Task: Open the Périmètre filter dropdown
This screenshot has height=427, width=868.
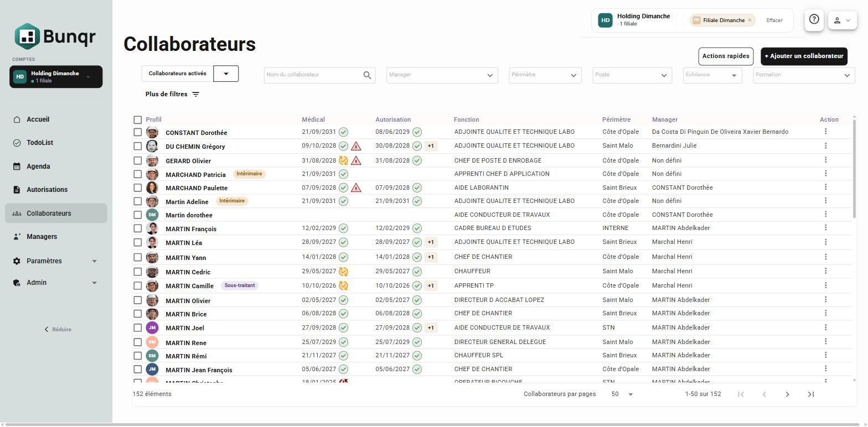Action: point(545,75)
